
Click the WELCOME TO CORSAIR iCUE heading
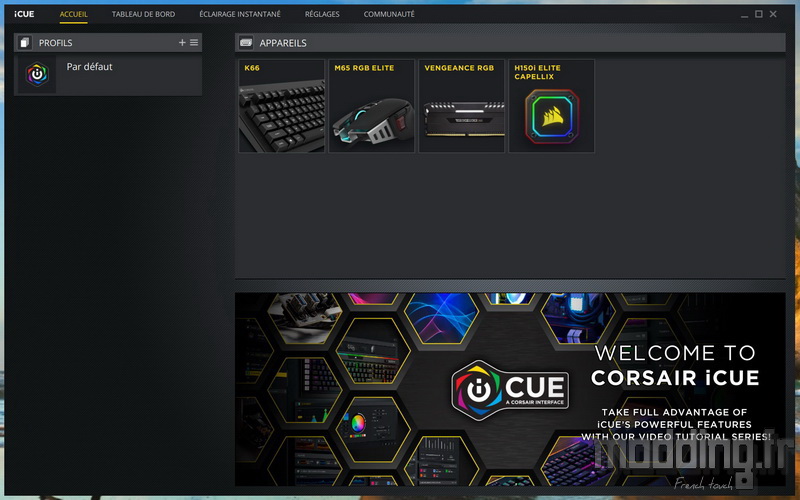675,366
